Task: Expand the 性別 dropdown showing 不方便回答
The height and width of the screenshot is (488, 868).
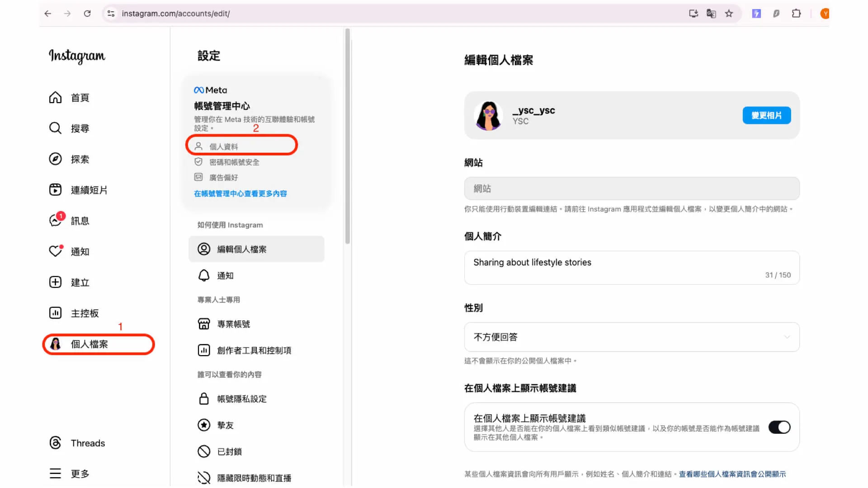Action: 632,337
